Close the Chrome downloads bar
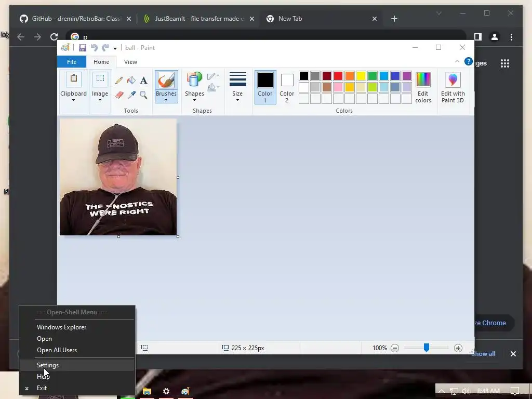Screen dimensions: 532x399 (513, 353)
